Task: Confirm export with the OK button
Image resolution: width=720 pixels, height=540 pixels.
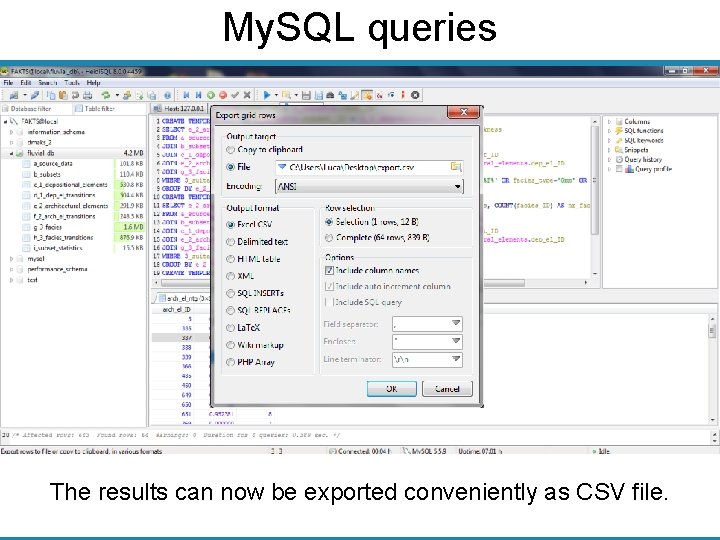Action: [x=392, y=388]
